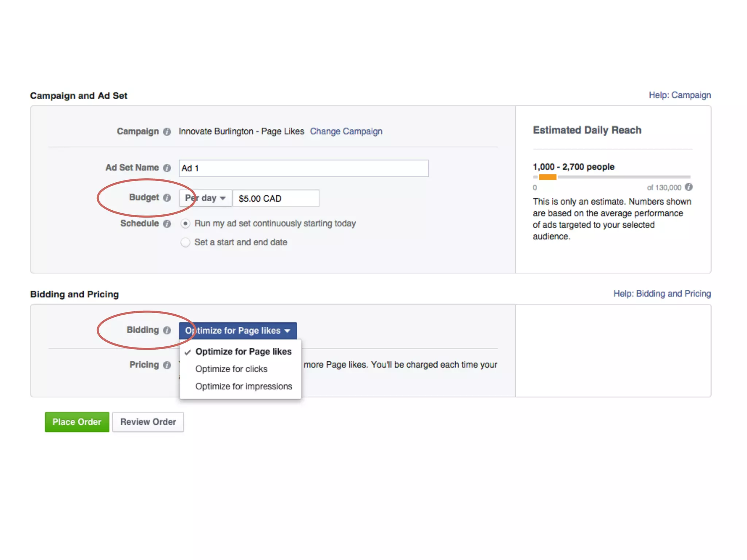Choose 'Optimize for clicks' menu option
Screen dimensions: 747x560
pyautogui.click(x=231, y=369)
